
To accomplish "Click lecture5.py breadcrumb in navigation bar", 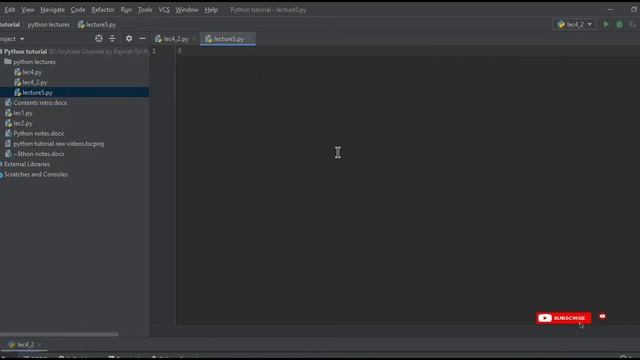I will [x=97, y=24].
